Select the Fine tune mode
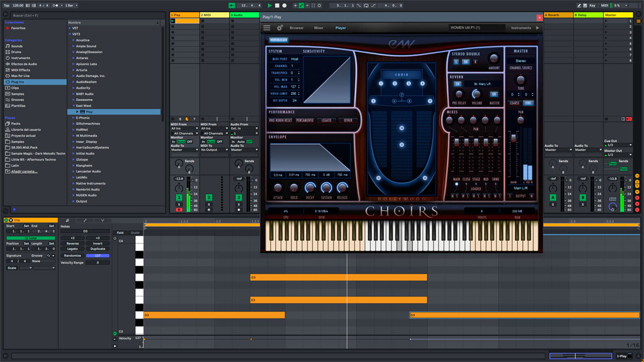Screen dimensions: 644x362 coord(528,103)
